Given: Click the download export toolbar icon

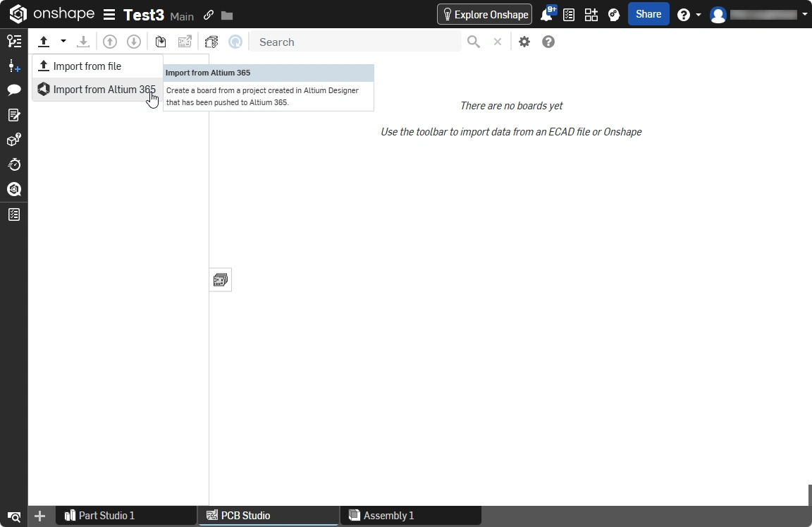Looking at the screenshot, I should pyautogui.click(x=83, y=42).
